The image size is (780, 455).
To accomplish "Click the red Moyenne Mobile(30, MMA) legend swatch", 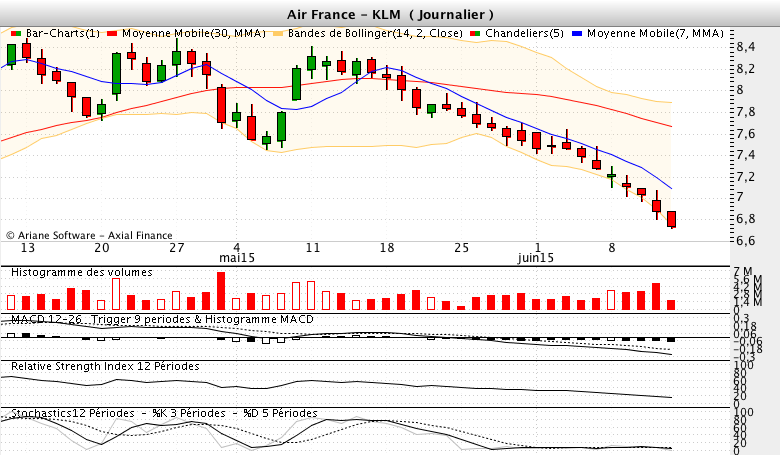I will pos(112,33).
